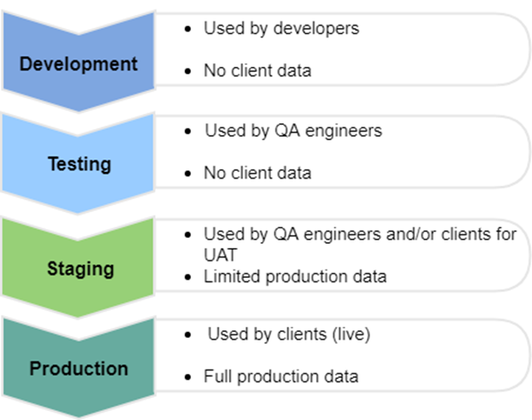Click the bullet before Development's "No client data"
Viewport: 532px width, 420px height.
pyautogui.click(x=188, y=71)
